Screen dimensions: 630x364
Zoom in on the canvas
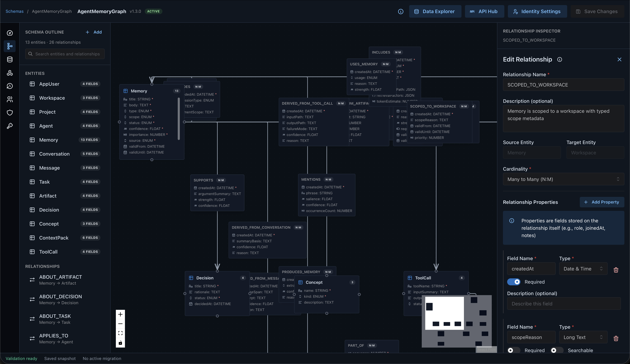coord(120,314)
